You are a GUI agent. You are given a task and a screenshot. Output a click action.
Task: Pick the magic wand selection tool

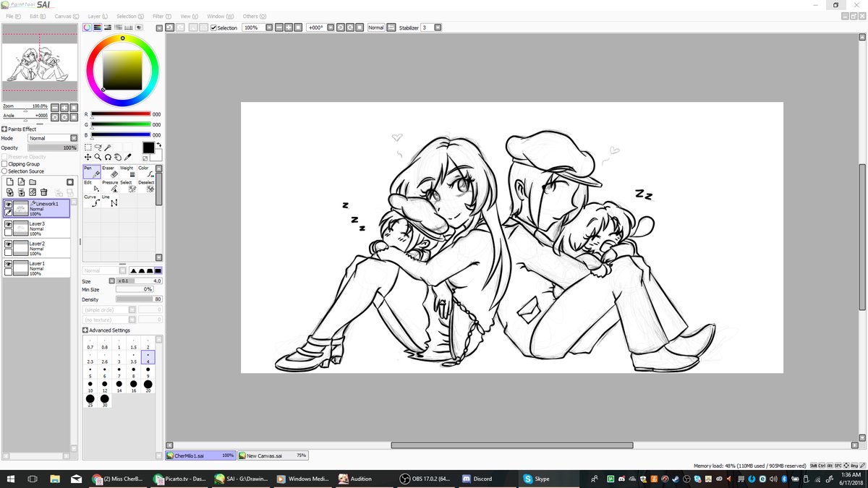108,147
